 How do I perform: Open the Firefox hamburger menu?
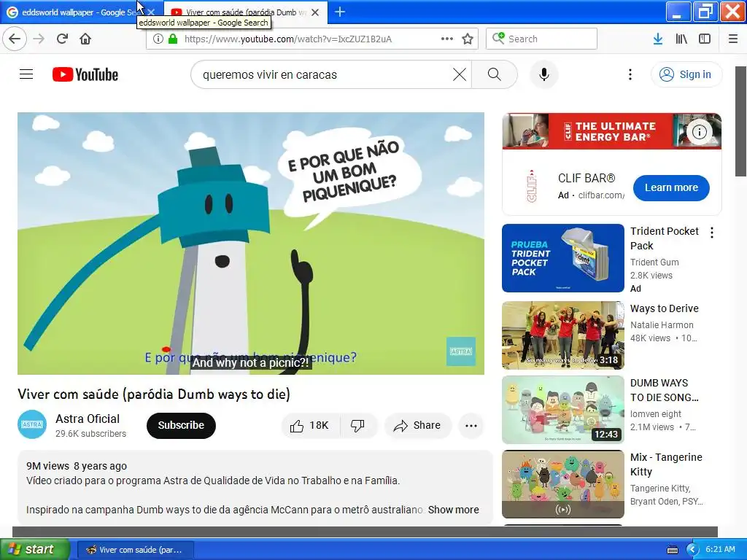click(733, 39)
